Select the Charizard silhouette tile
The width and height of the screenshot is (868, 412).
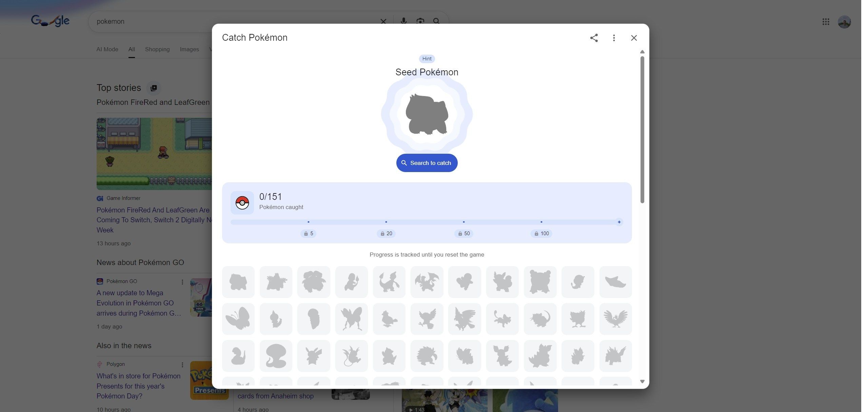[427, 282]
